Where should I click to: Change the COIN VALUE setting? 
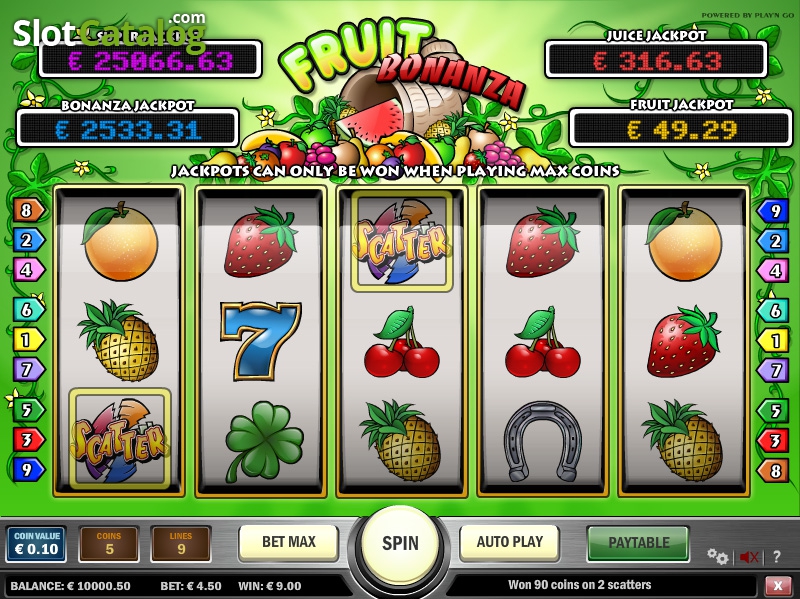tap(36, 544)
